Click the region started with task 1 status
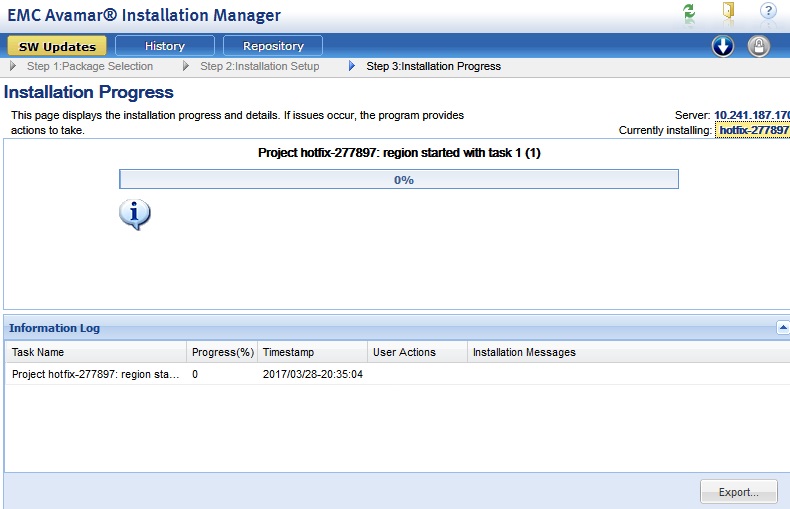The image size is (790, 509). [x=399, y=153]
